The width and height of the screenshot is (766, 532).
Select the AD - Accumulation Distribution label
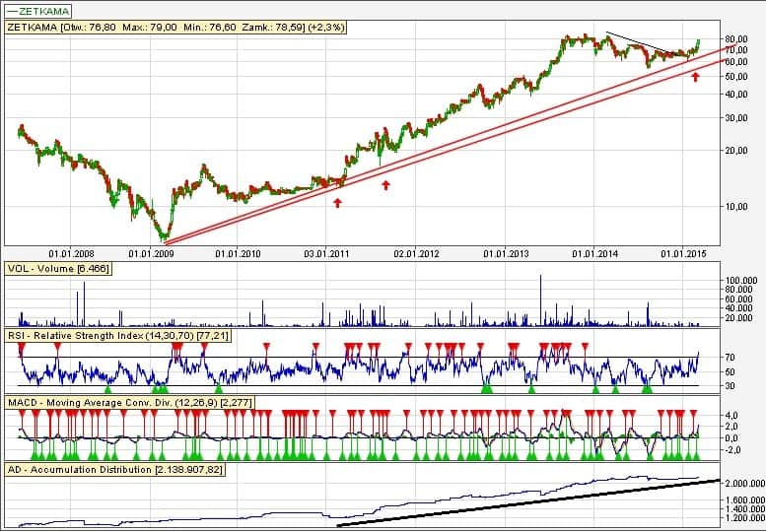[x=116, y=470]
